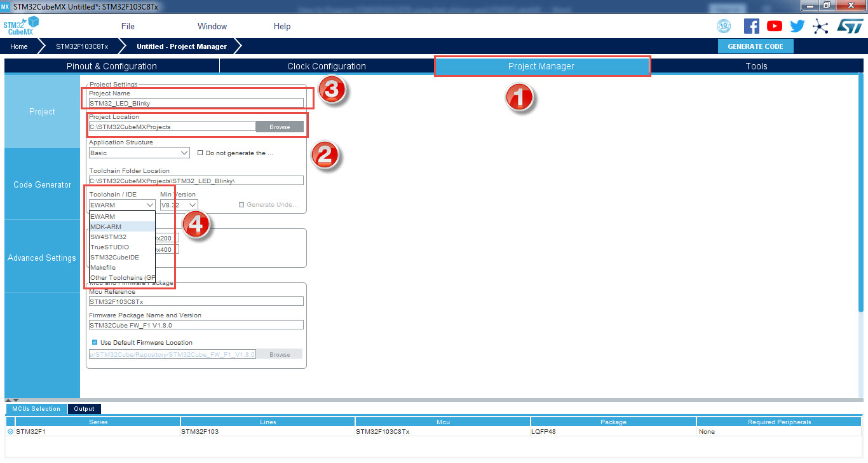Viewport: 868px width, 463px height.
Task: Click the None cell under Required Peripherals
Action: coord(779,431)
